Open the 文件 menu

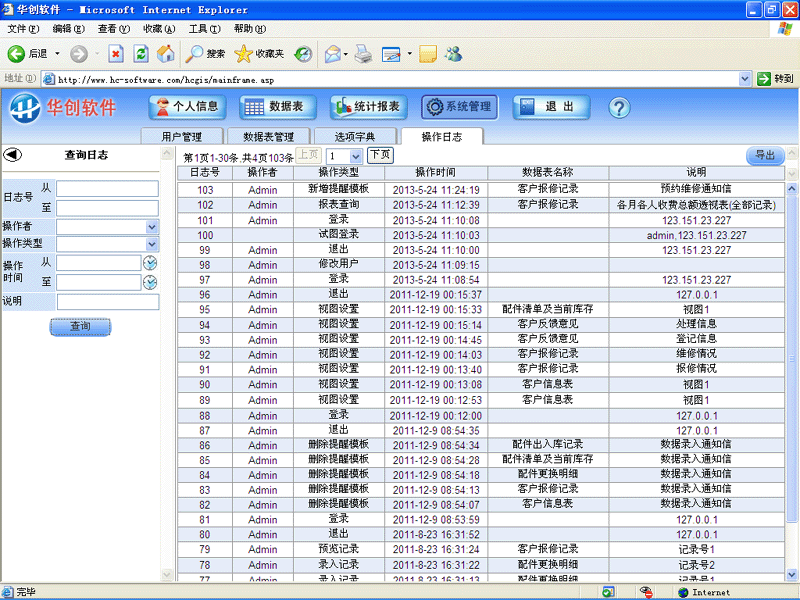(x=23, y=29)
